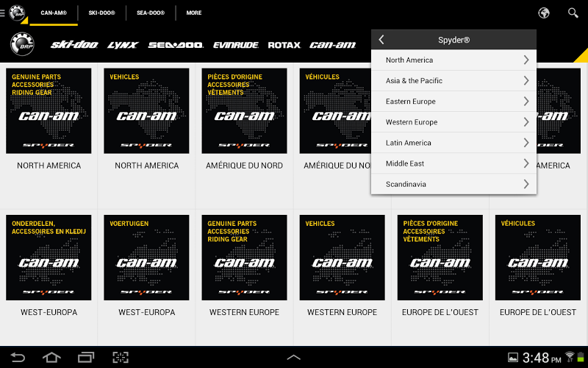
Task: Select the Can-Am brand logo in banner
Action: (x=333, y=45)
